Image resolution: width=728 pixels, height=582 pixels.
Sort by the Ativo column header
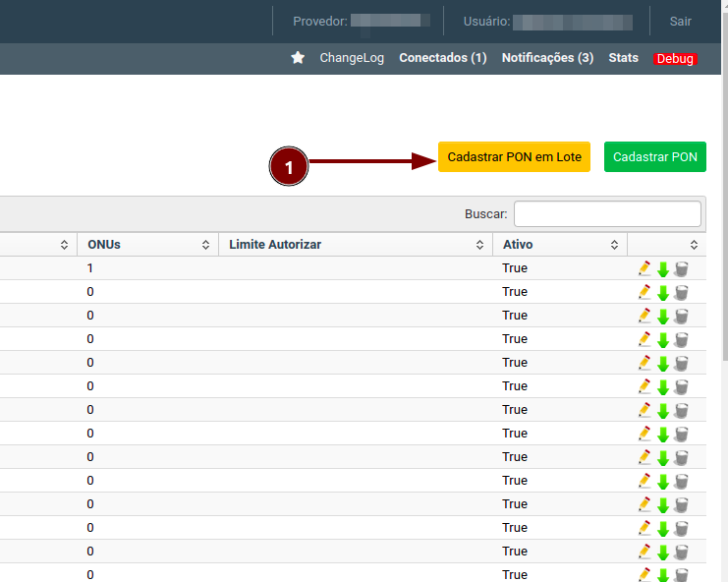pyautogui.click(x=559, y=245)
